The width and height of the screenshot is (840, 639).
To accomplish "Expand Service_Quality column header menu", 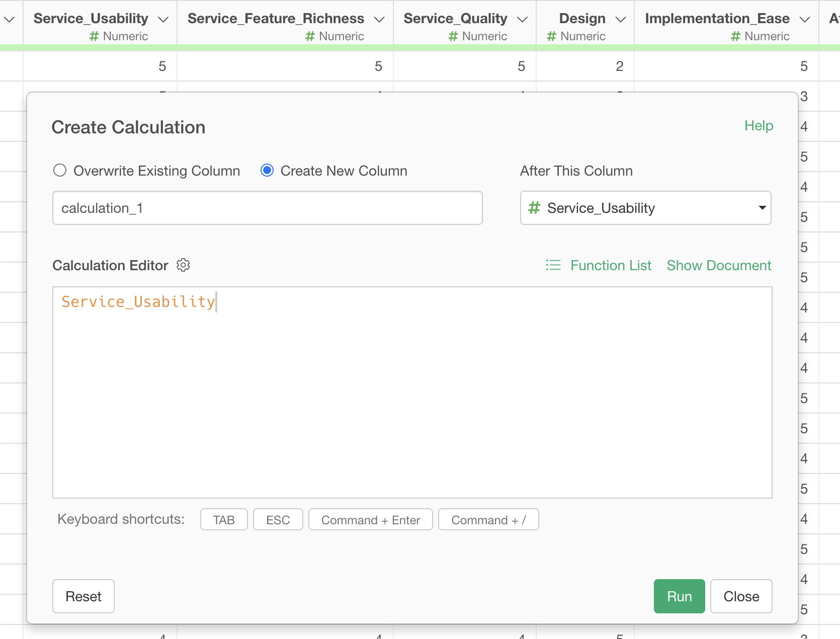I will click(523, 19).
